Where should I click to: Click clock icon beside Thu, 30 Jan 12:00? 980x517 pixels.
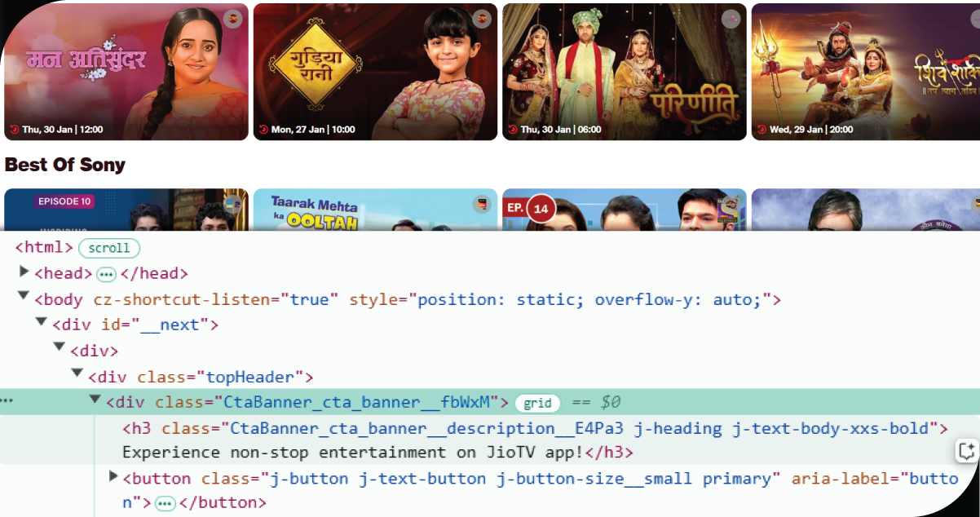point(14,129)
